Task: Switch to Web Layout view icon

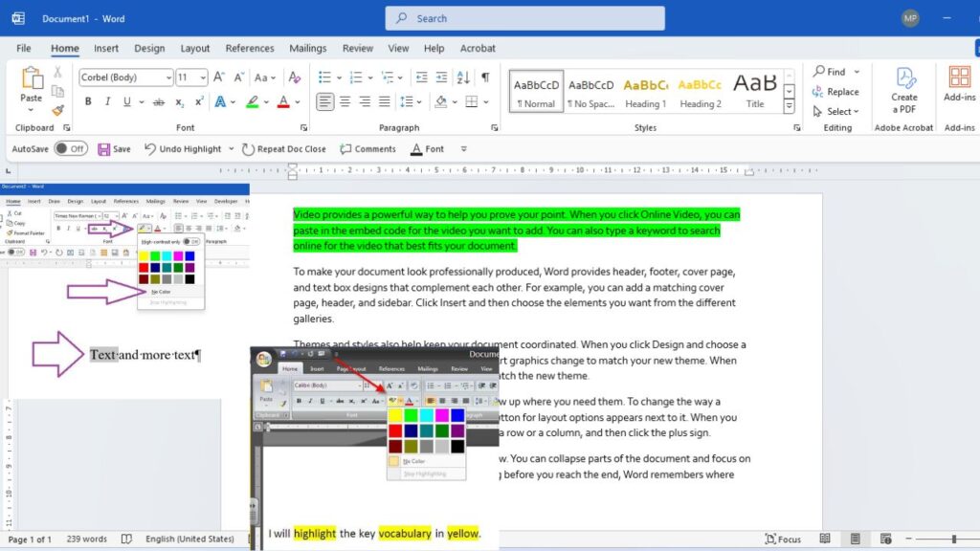Action: pyautogui.click(x=885, y=539)
